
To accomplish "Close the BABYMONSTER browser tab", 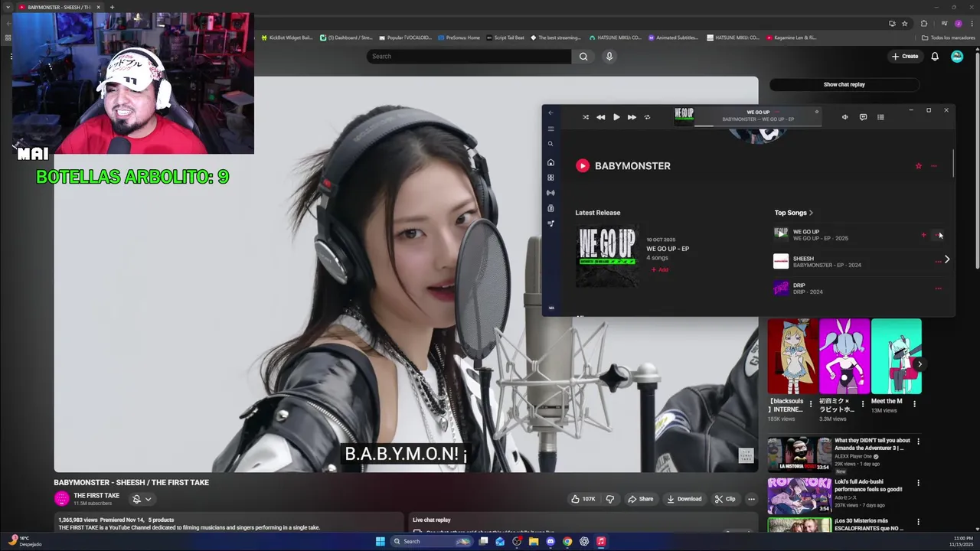I will coord(98,7).
